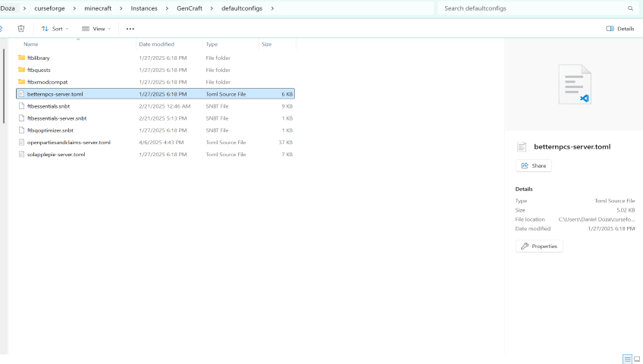Screen dimensions: 643x364
Task: Switch to large icons view in status bar
Action: click(x=637, y=359)
